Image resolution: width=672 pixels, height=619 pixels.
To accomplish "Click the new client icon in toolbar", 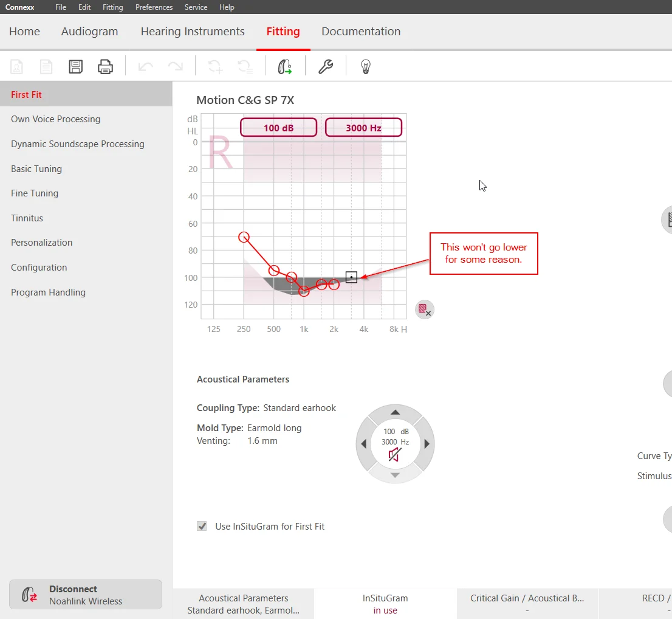I will coord(17,67).
